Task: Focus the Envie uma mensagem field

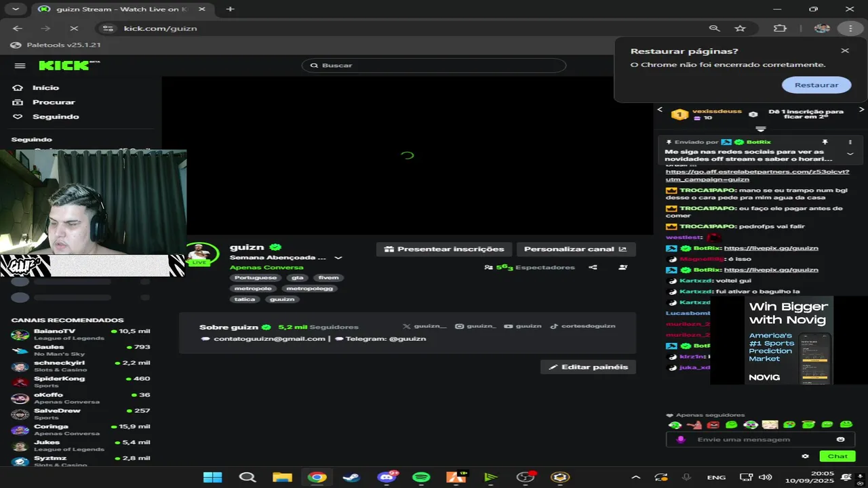Action: coord(760,439)
